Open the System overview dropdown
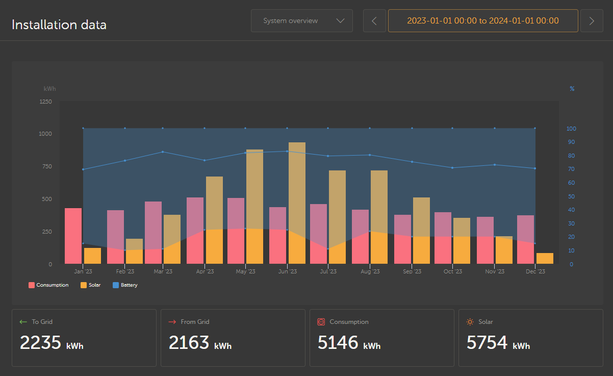Viewport: 613px width, 376px height. (x=302, y=21)
